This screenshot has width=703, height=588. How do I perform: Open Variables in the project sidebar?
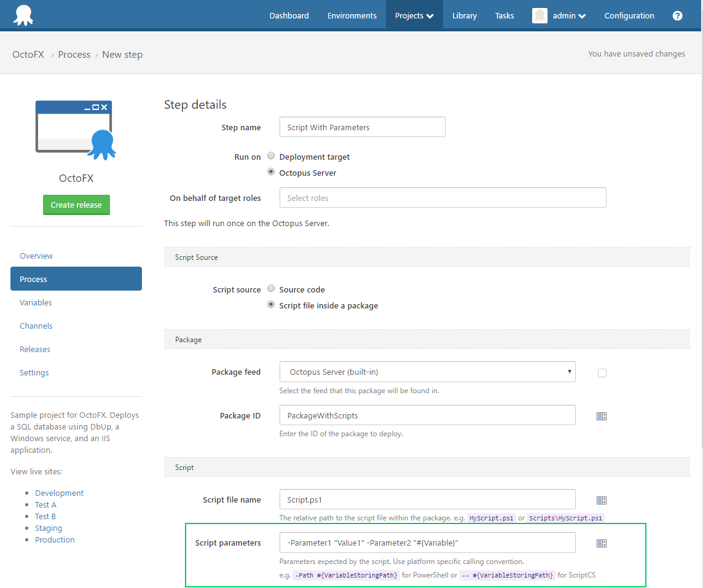point(36,302)
